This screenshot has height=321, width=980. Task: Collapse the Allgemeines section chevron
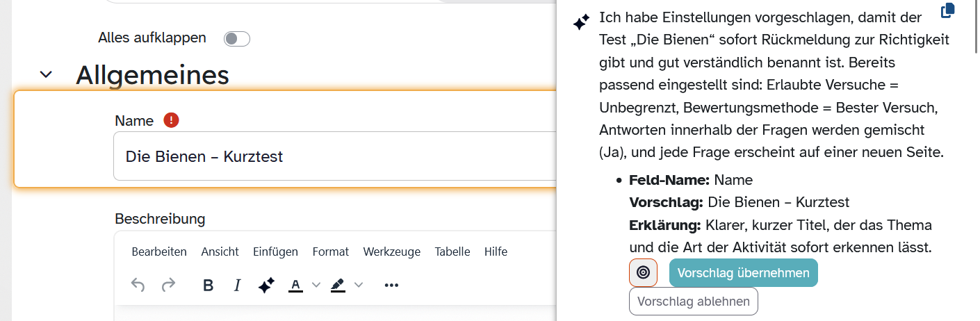pos(46,74)
